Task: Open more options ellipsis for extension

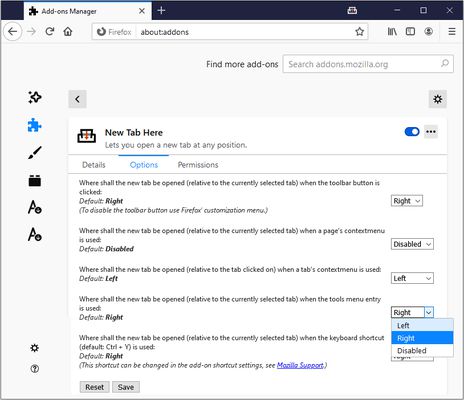Action: click(x=431, y=132)
